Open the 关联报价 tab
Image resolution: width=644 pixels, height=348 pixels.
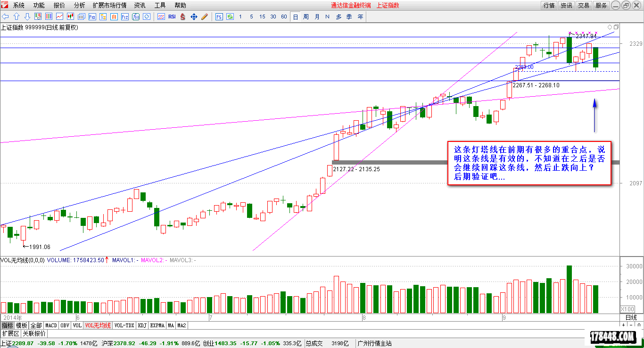[x=34, y=333]
